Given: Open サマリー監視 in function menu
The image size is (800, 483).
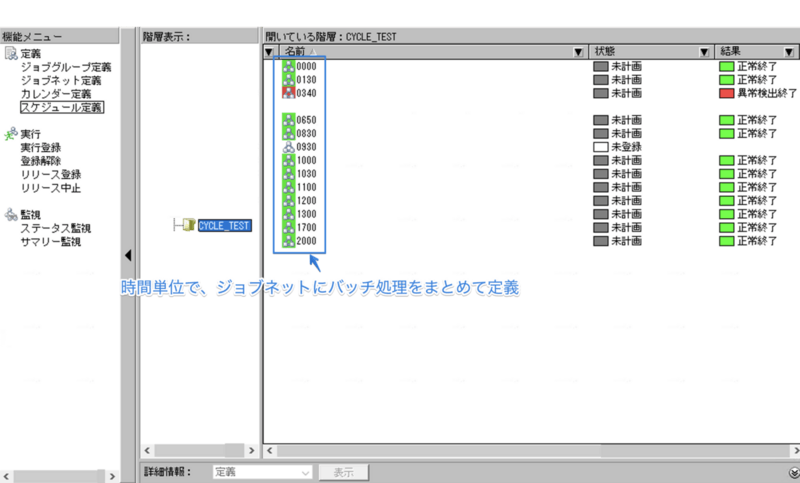Looking at the screenshot, I should 51,242.
